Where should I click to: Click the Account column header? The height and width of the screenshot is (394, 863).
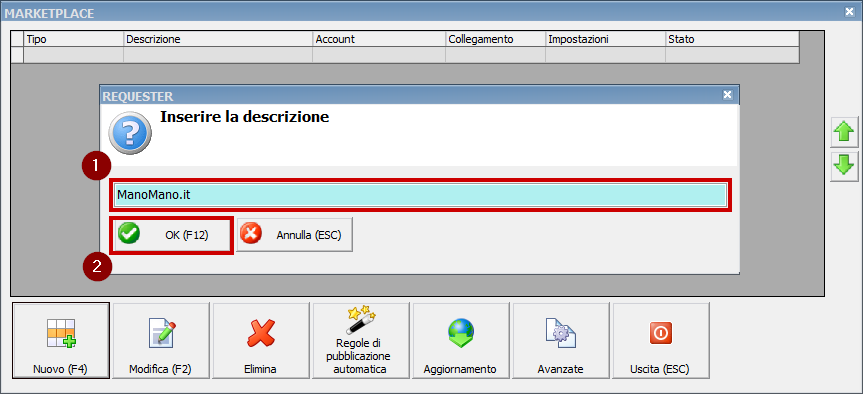point(379,39)
